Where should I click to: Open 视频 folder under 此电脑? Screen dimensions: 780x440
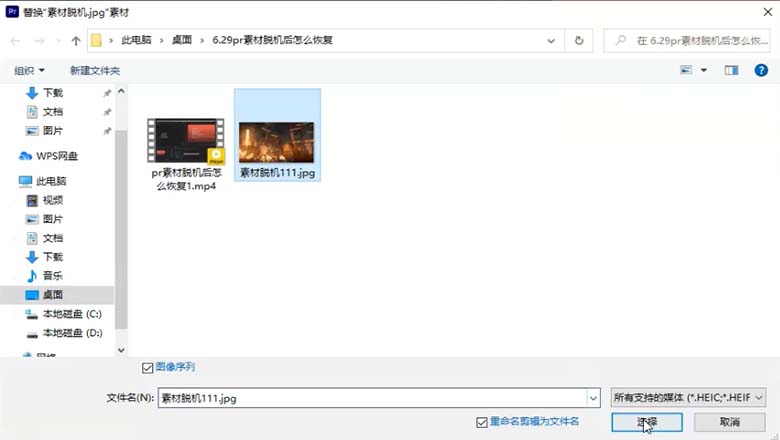pos(52,200)
